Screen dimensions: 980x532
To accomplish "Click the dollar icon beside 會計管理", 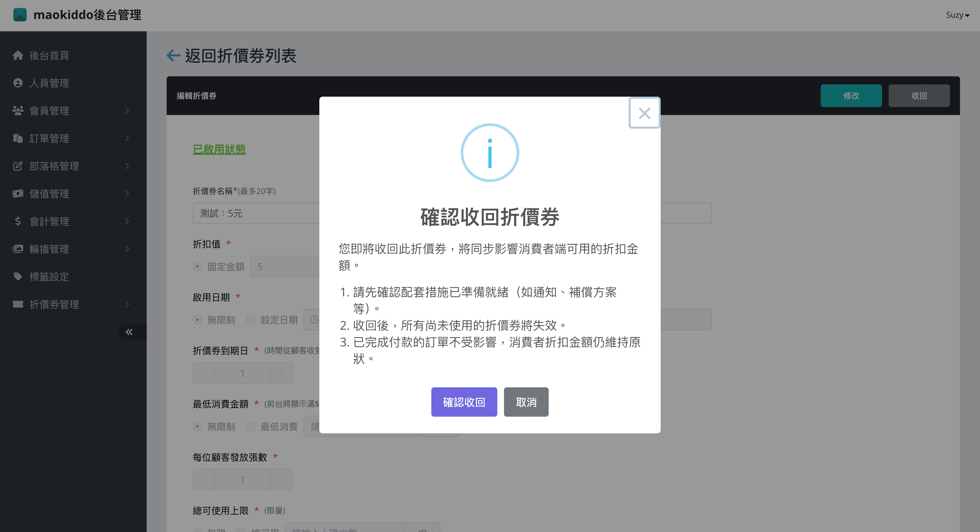I will (x=18, y=221).
